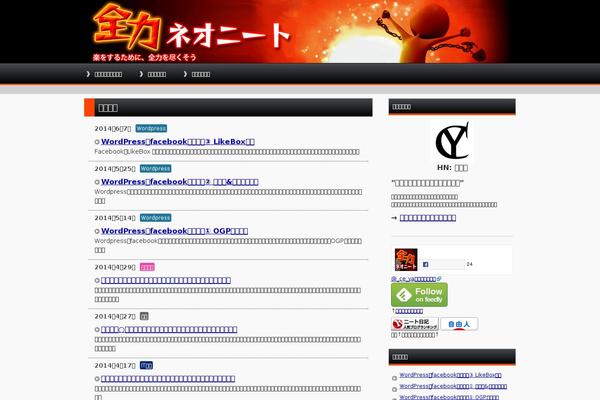Click the excerpt starting with "Facebook" and "LikeBox"
This screenshot has width=600, height=400.
point(227,152)
